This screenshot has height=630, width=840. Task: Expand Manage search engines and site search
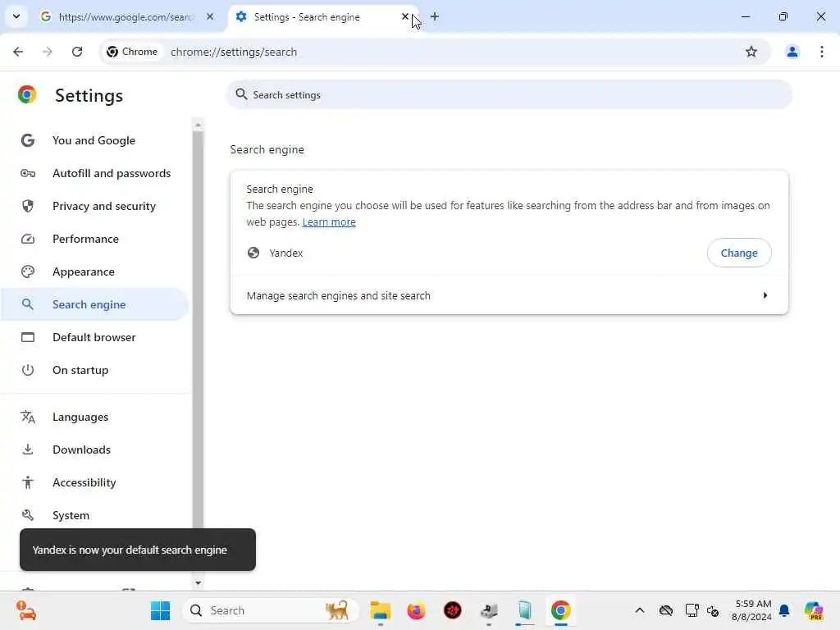coord(509,295)
